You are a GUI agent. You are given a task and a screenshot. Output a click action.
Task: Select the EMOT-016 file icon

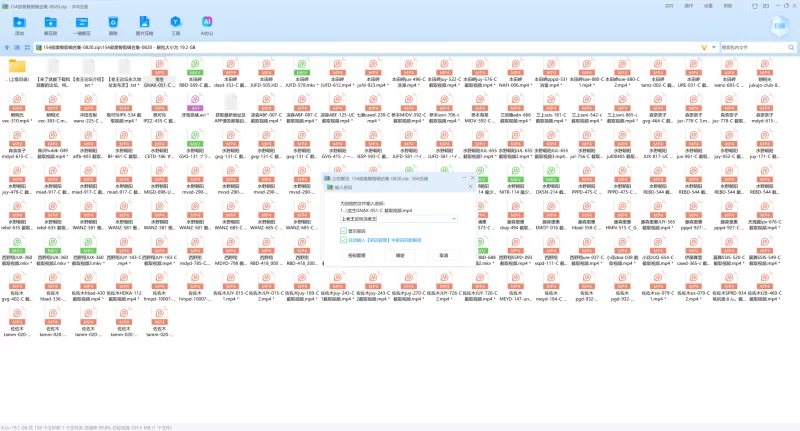pos(552,209)
